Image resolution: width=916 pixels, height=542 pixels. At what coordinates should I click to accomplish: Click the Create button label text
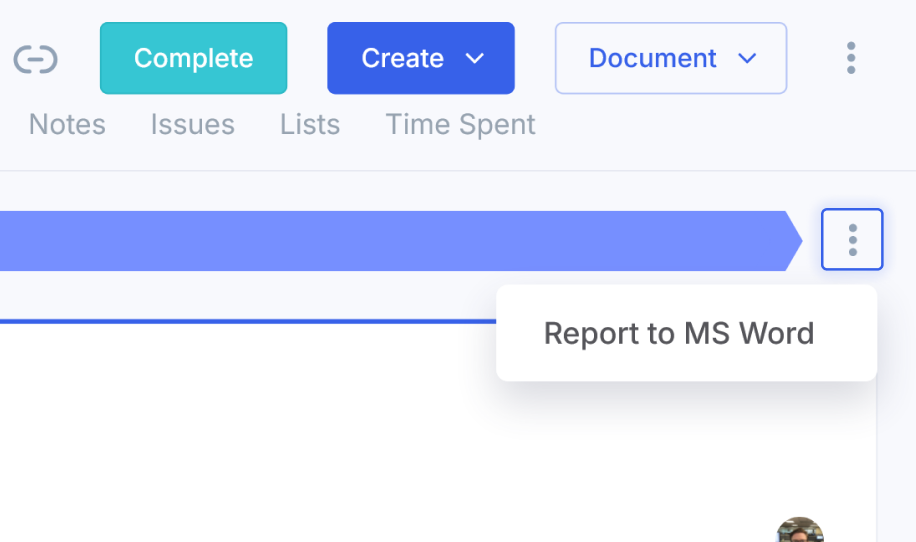click(403, 58)
